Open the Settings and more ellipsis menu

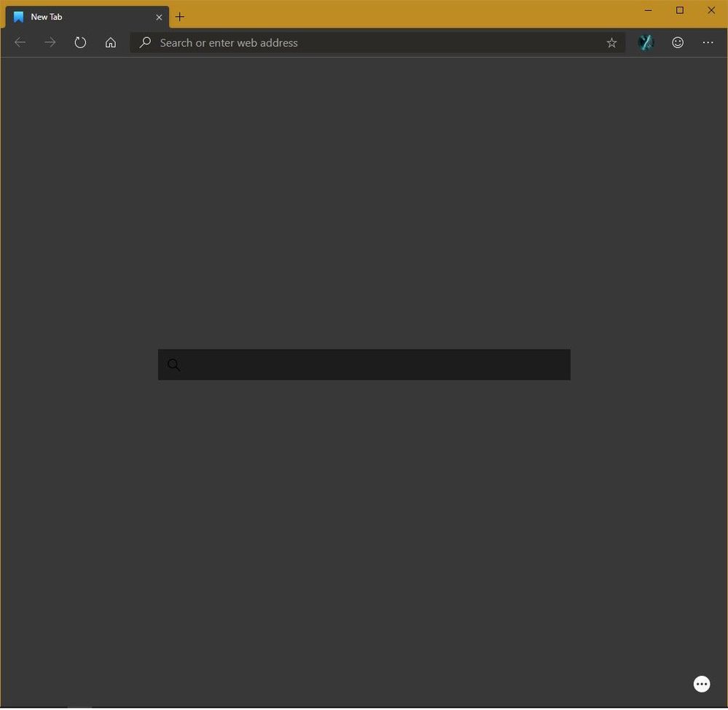pos(708,43)
